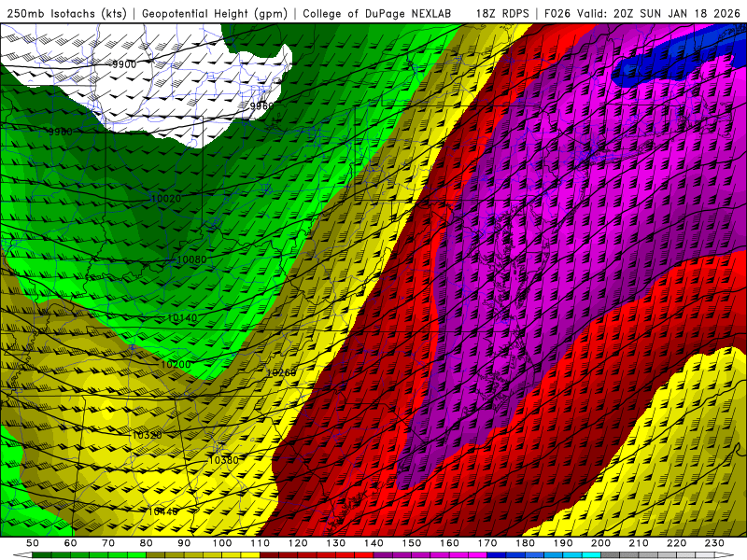
Task: Select cyan swatch just left of 200
Action: pyautogui.click(x=592, y=555)
